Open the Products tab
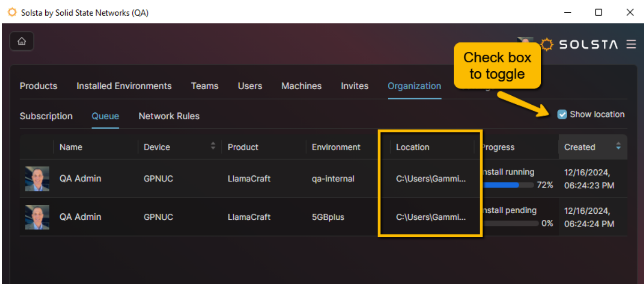Viewport: 644px width, 284px height. 39,86
